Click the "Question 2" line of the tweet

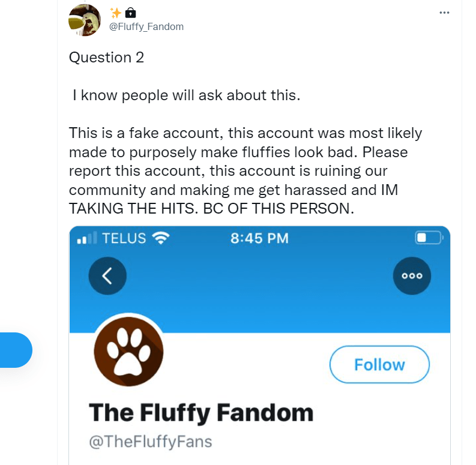point(106,58)
